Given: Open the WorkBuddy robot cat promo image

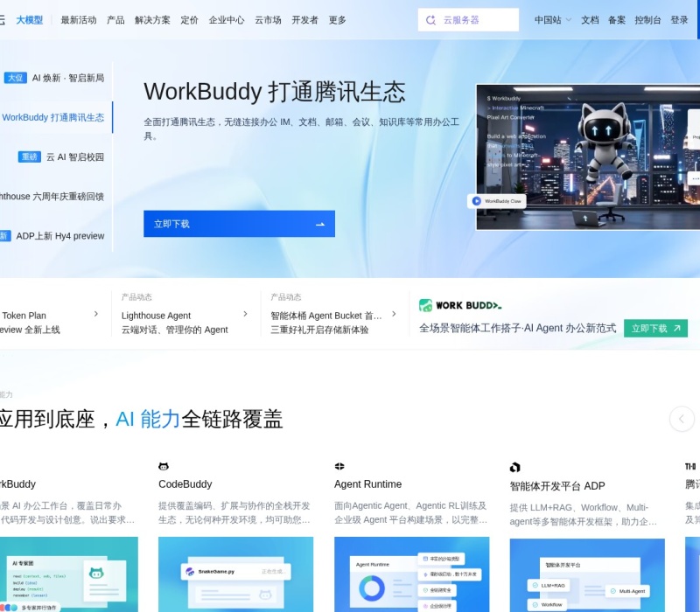Looking at the screenshot, I should tap(588, 157).
